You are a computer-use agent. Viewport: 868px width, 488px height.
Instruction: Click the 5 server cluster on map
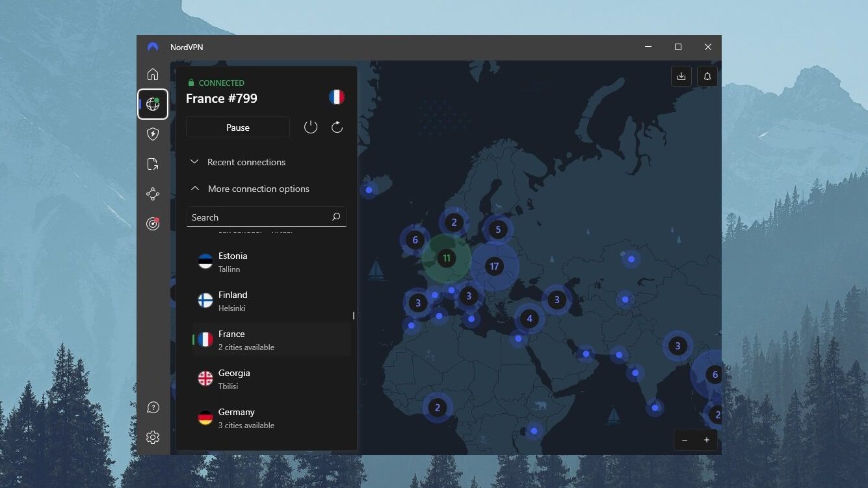[498, 230]
